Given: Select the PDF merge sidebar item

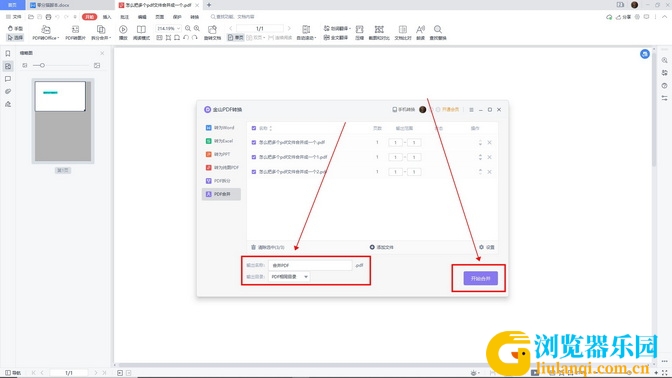Looking at the screenshot, I should pos(221,194).
